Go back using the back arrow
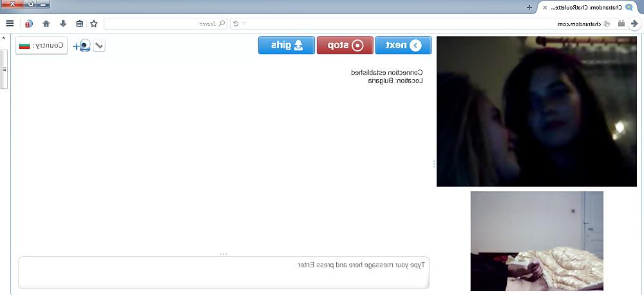This screenshot has width=644, height=295. tap(634, 23)
